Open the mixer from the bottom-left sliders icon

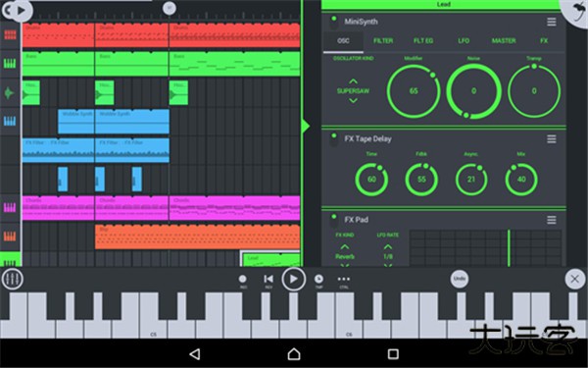coord(13,279)
